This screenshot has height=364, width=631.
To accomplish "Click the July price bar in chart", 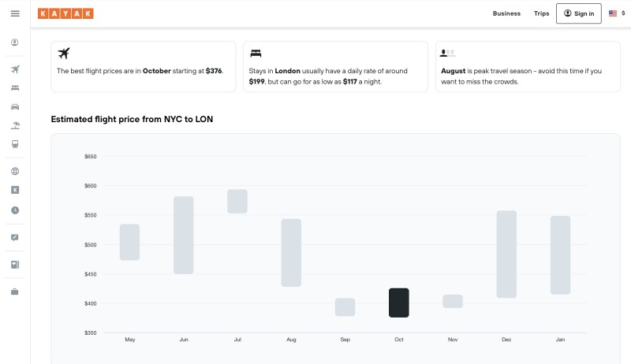I will pyautogui.click(x=237, y=201).
